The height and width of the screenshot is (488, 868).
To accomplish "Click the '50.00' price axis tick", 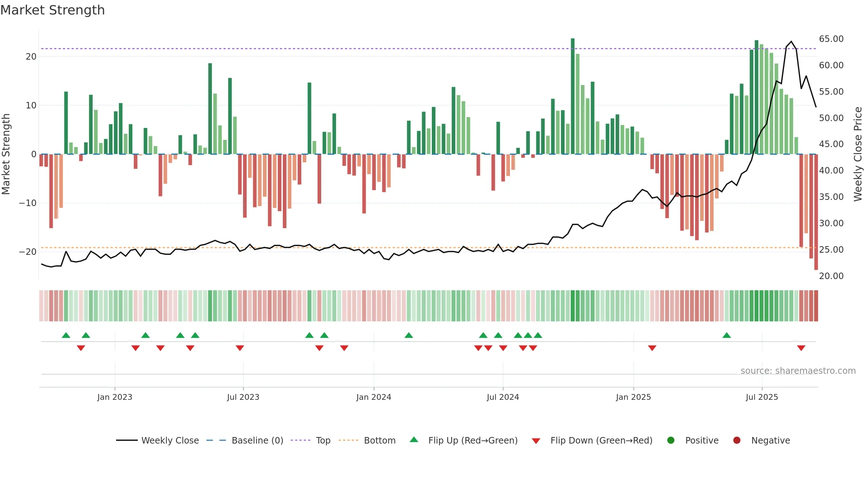I will [831, 118].
